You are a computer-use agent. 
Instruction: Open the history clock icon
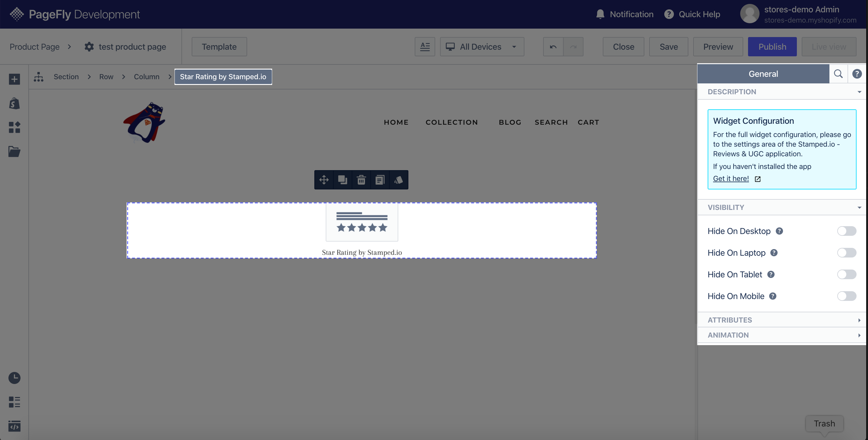point(14,378)
